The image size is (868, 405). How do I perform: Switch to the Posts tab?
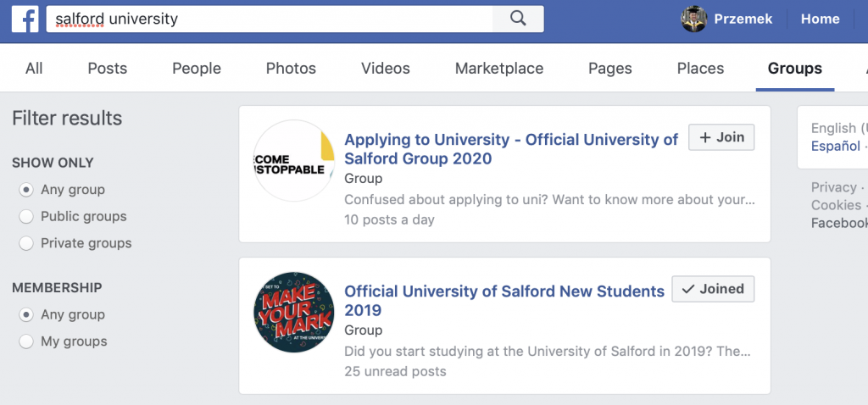[108, 68]
